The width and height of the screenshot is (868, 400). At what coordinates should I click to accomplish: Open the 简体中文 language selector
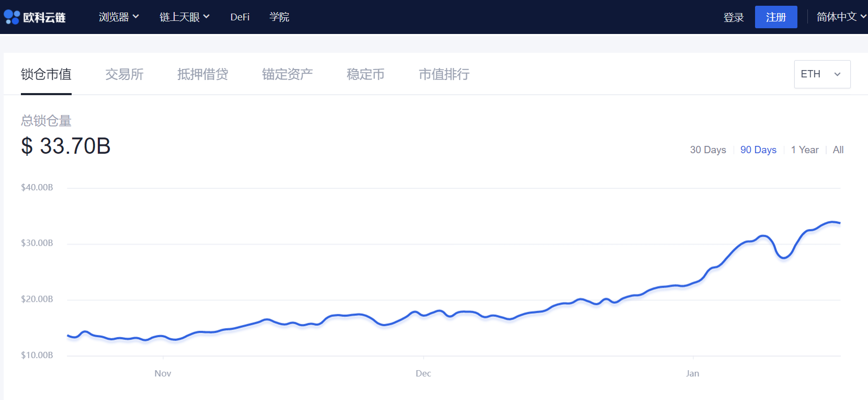point(841,17)
